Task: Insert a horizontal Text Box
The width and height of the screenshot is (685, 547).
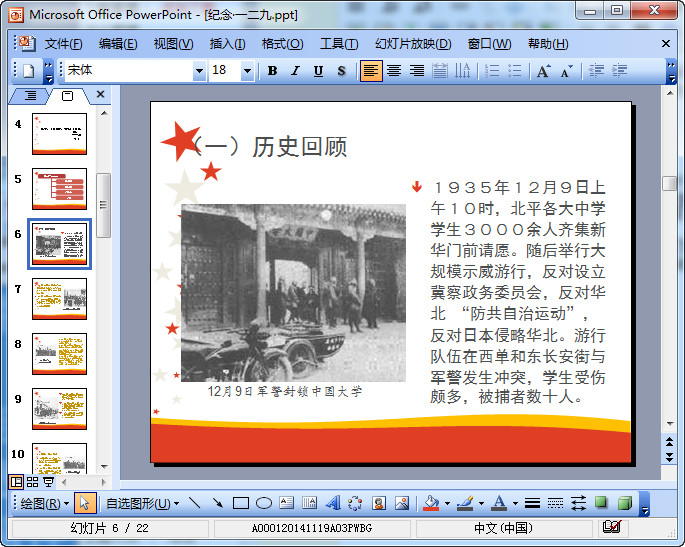Action: coord(287,503)
